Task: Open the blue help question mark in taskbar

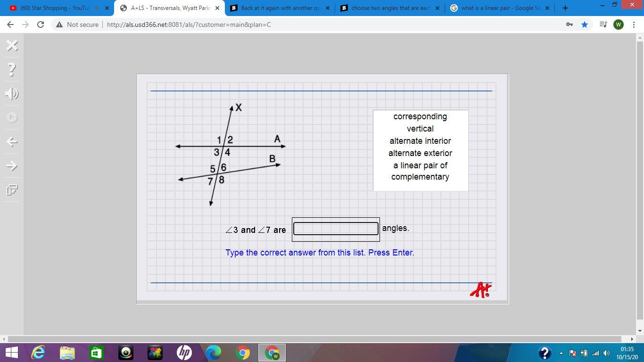Action: (545, 353)
